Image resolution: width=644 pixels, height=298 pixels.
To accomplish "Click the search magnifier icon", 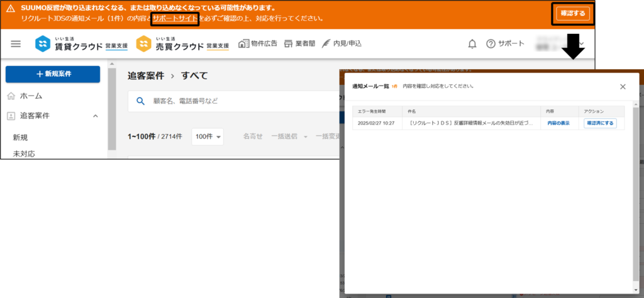I will click(140, 101).
